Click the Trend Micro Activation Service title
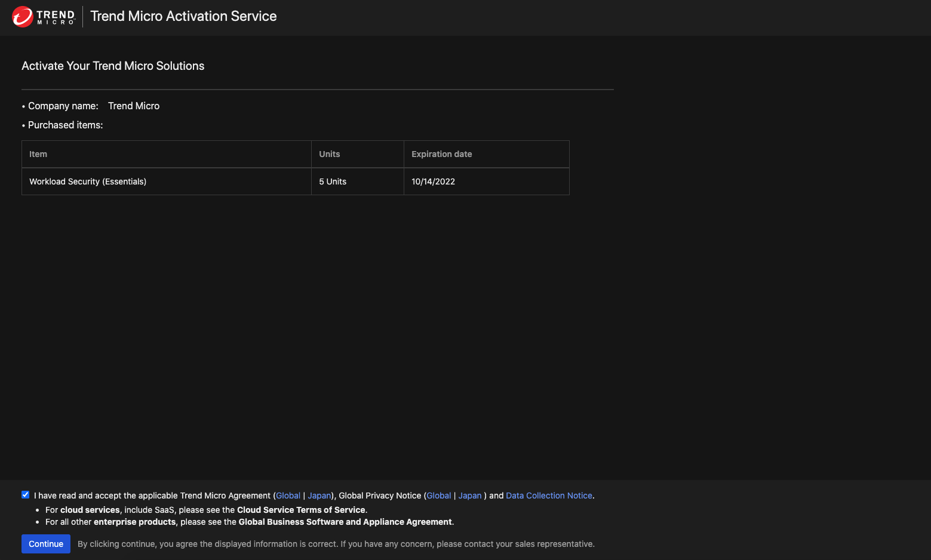The width and height of the screenshot is (931, 560). coord(183,17)
